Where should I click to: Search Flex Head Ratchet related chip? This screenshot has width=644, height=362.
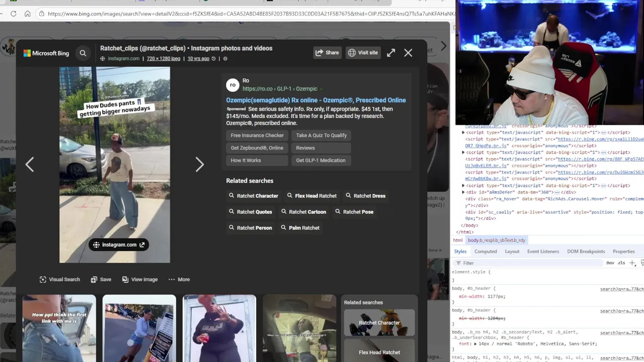click(x=312, y=196)
